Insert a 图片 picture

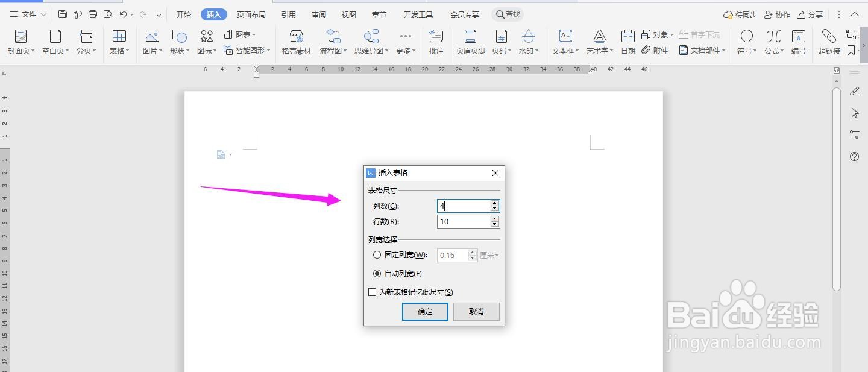[153, 42]
